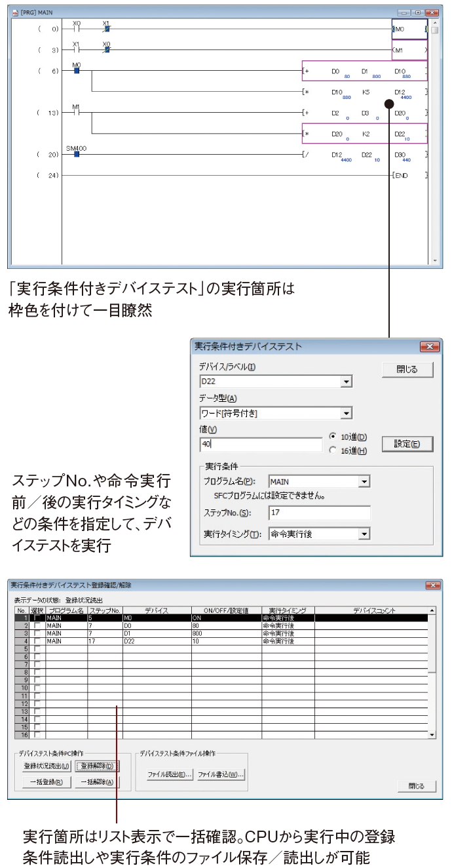Select the 10進 decimal radio button
452x868 pixels.
coord(333,437)
